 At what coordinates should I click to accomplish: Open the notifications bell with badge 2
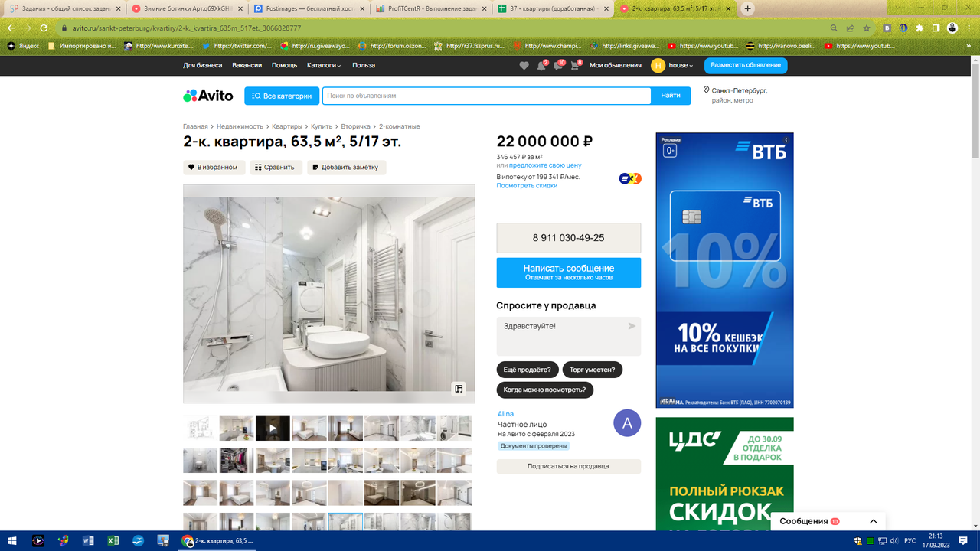tap(542, 66)
